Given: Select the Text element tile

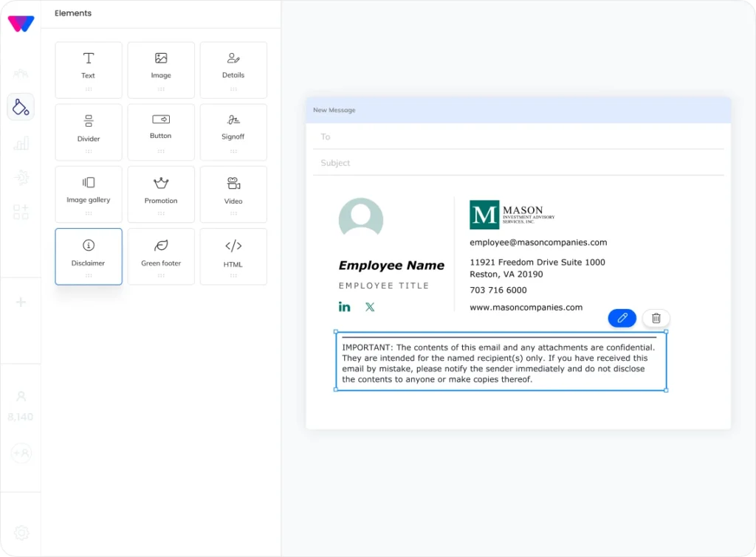Looking at the screenshot, I should (x=89, y=69).
